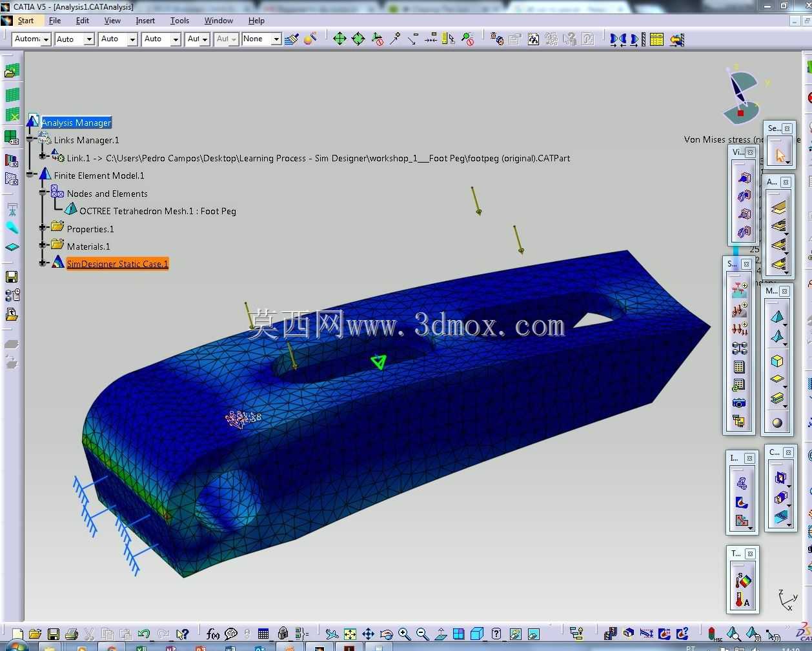The height and width of the screenshot is (651, 812).
Task: Click the paintbrush icon next to None dropdown
Action: pyautogui.click(x=292, y=39)
